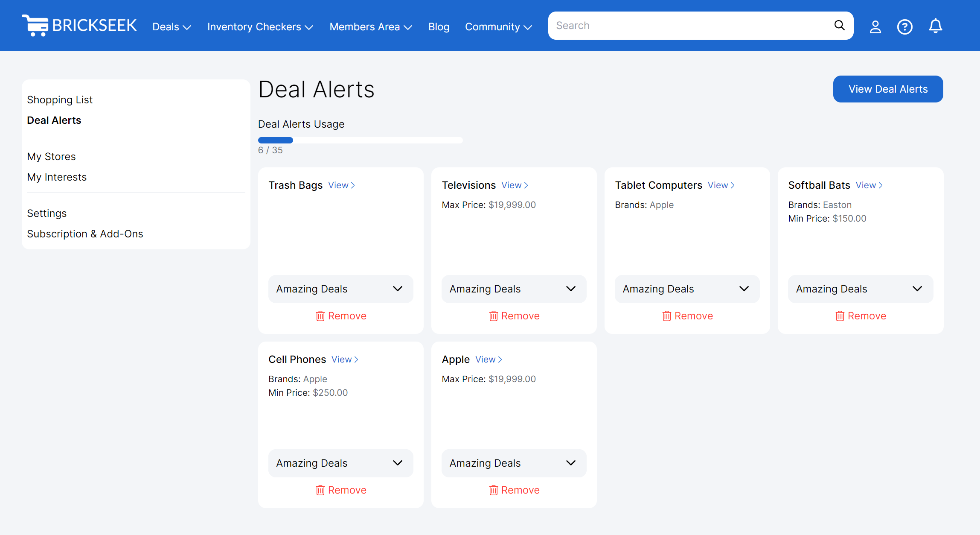Open the user account icon
This screenshot has width=980, height=535.
tap(875, 26)
